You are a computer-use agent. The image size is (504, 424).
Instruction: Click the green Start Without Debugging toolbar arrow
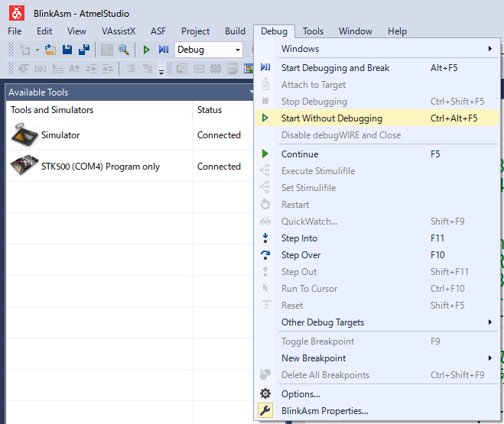pos(146,50)
